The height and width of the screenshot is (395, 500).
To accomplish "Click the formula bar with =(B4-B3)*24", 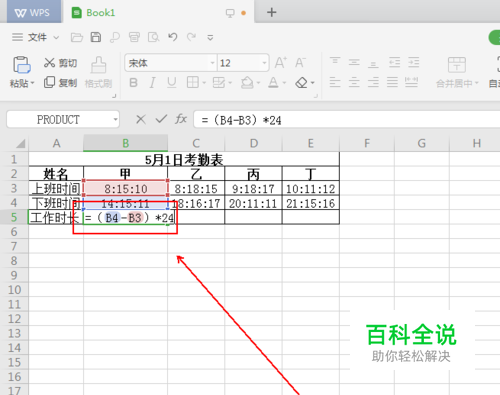I will [x=347, y=120].
